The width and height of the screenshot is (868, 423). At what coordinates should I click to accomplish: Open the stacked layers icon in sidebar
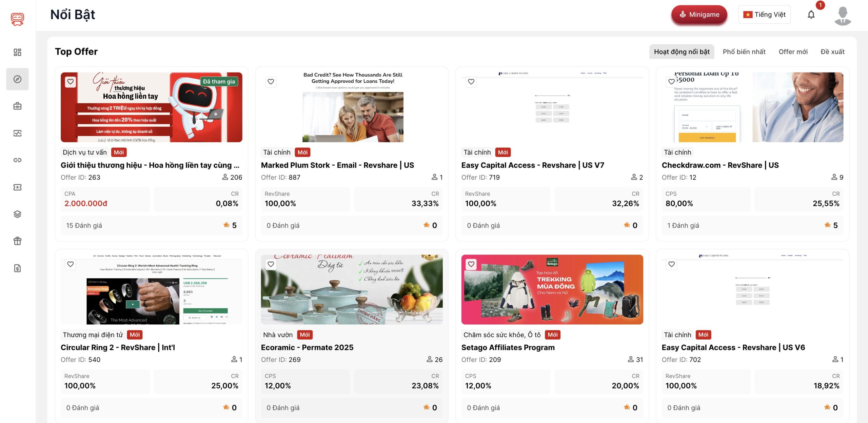pos(17,214)
